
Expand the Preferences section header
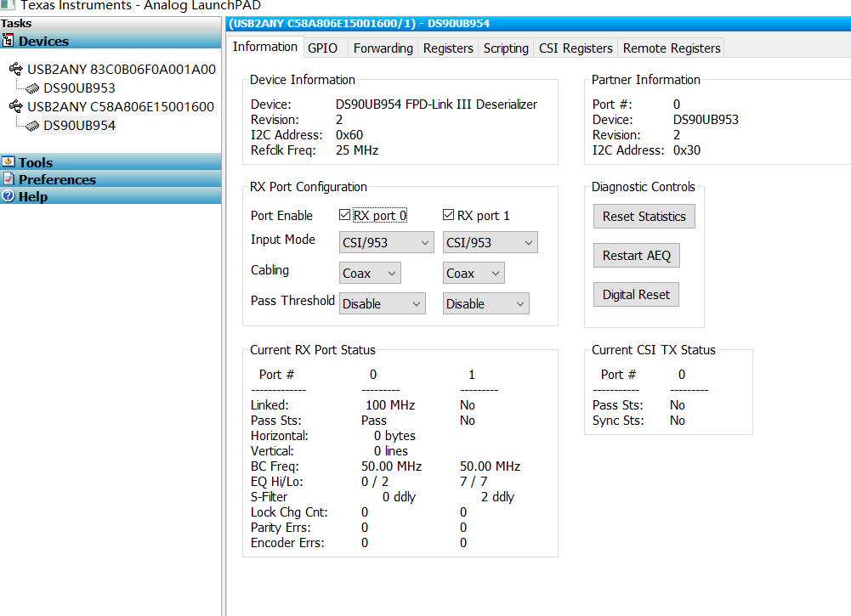[x=111, y=179]
